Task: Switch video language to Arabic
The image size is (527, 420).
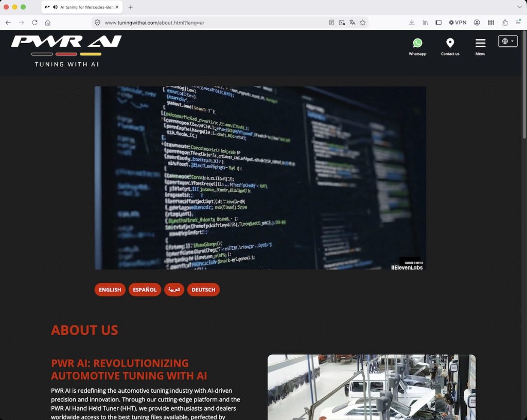Action: point(174,290)
